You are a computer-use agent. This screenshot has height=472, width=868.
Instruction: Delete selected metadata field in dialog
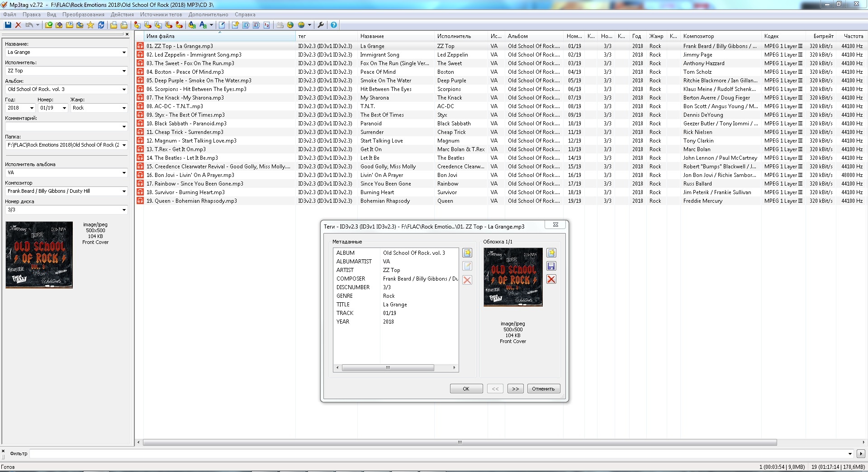tap(467, 280)
